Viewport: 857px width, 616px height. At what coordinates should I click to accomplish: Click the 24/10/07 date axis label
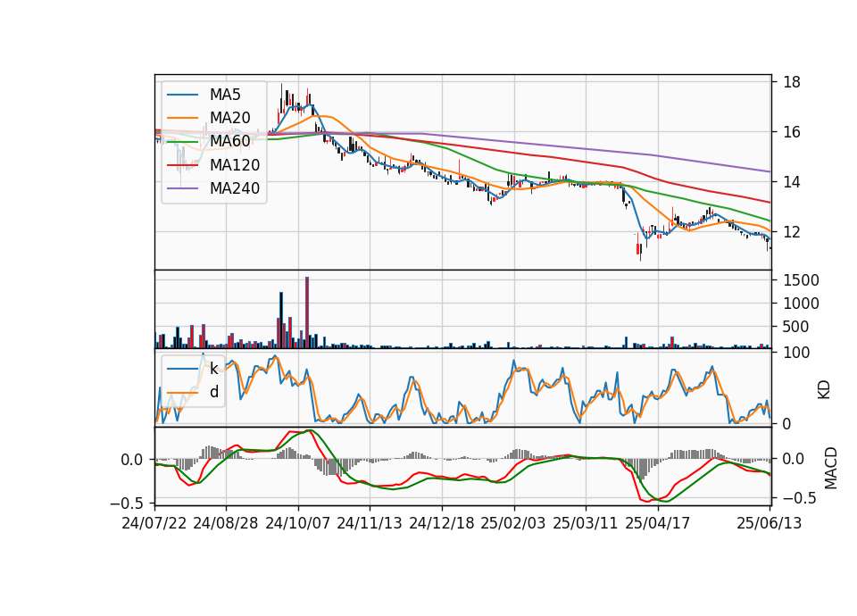[x=298, y=523]
